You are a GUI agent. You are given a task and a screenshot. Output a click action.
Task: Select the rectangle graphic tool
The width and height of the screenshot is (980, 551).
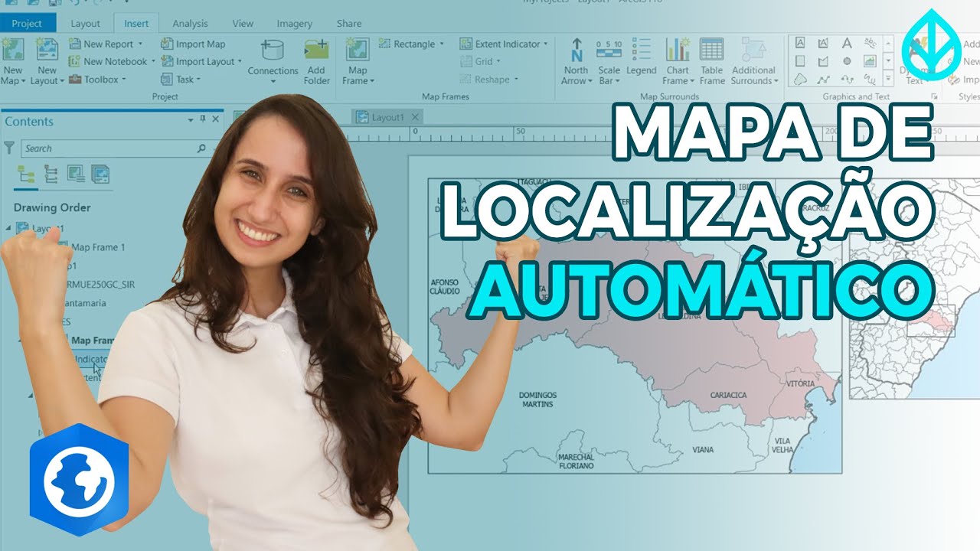[x=800, y=60]
